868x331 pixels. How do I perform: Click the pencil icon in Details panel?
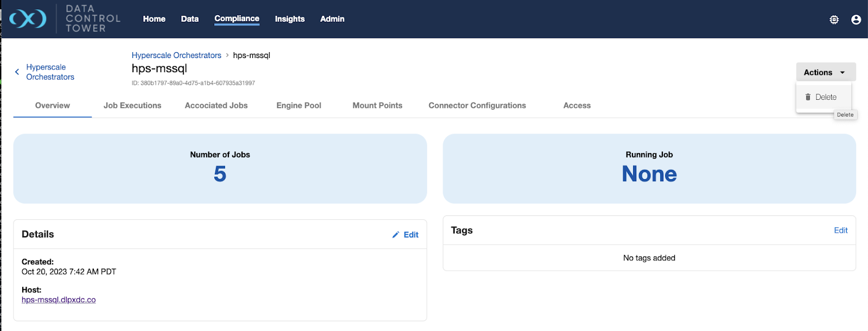[x=395, y=235]
